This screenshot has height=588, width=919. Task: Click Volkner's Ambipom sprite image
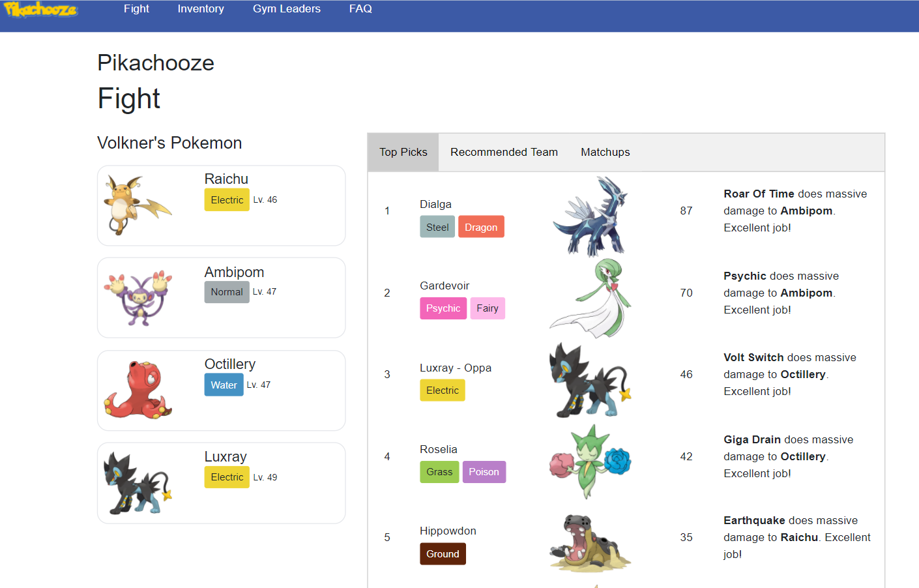click(138, 298)
